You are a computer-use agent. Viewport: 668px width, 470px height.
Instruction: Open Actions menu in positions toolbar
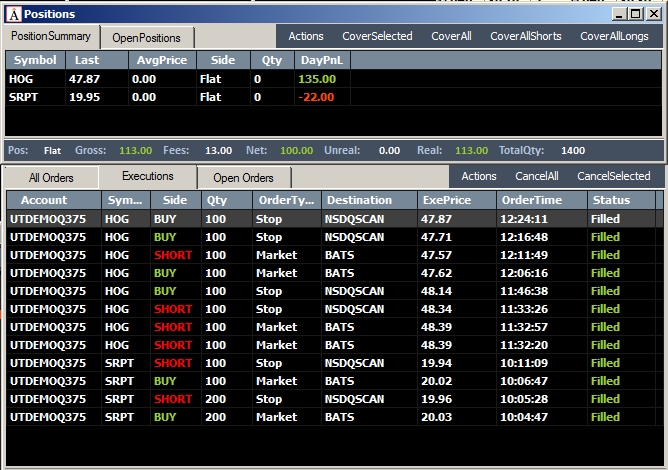click(x=306, y=36)
